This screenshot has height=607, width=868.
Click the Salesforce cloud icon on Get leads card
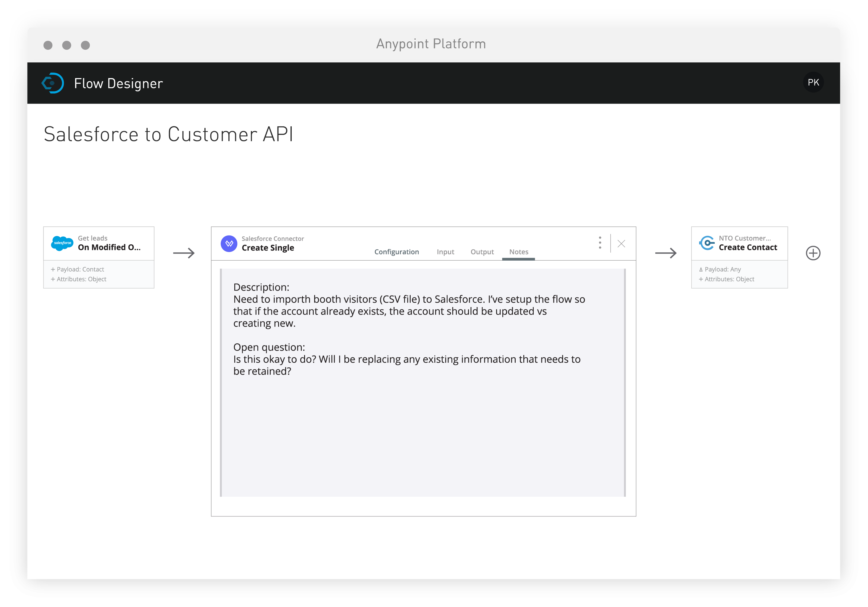[x=62, y=243]
